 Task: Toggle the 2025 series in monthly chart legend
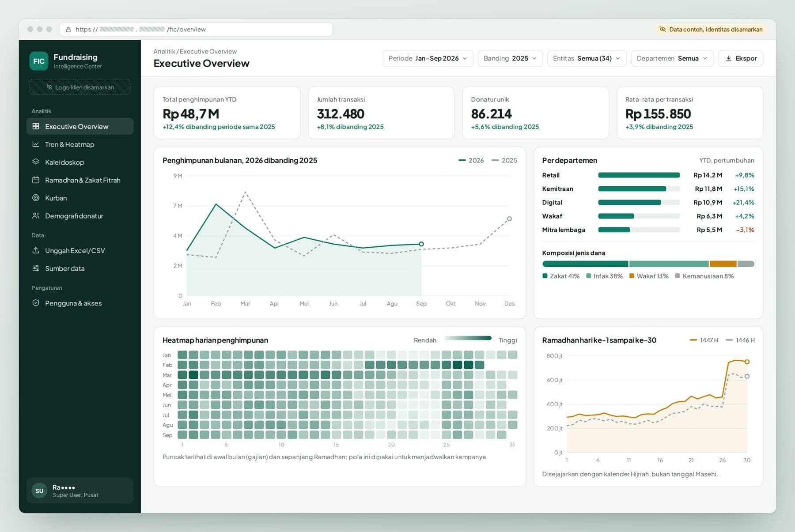(x=504, y=160)
